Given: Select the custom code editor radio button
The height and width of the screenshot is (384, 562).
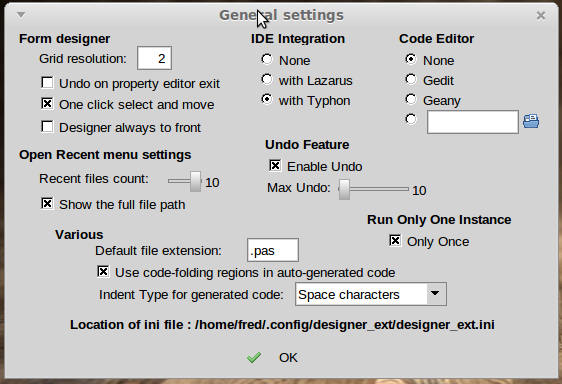Looking at the screenshot, I should 411,119.
